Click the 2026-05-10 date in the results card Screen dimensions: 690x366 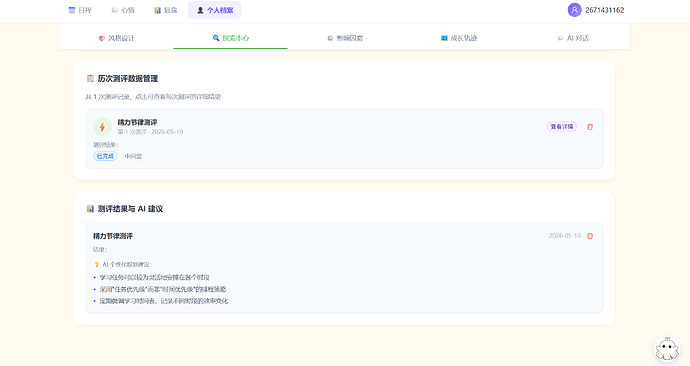(x=565, y=236)
